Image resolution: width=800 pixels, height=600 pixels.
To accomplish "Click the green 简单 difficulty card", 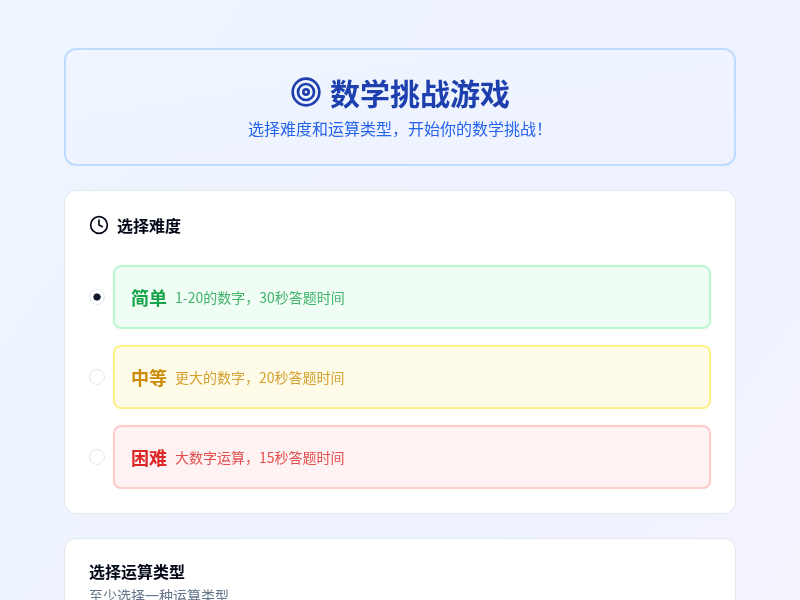I will [x=412, y=297].
